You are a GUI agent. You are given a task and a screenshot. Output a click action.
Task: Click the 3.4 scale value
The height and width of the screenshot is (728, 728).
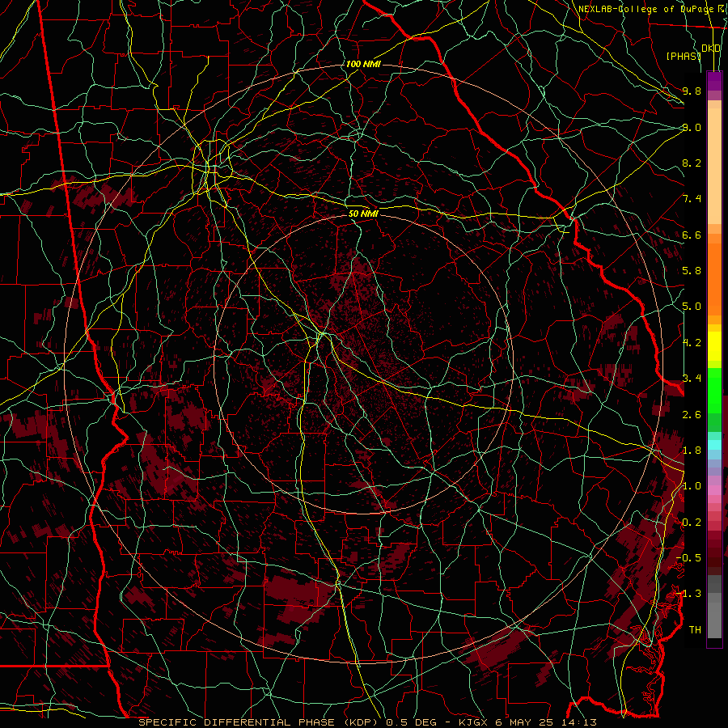(x=692, y=379)
